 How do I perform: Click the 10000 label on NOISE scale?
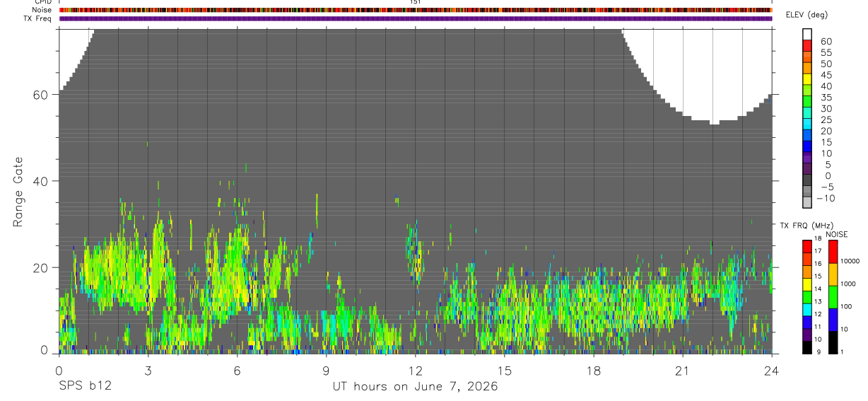[x=850, y=261]
